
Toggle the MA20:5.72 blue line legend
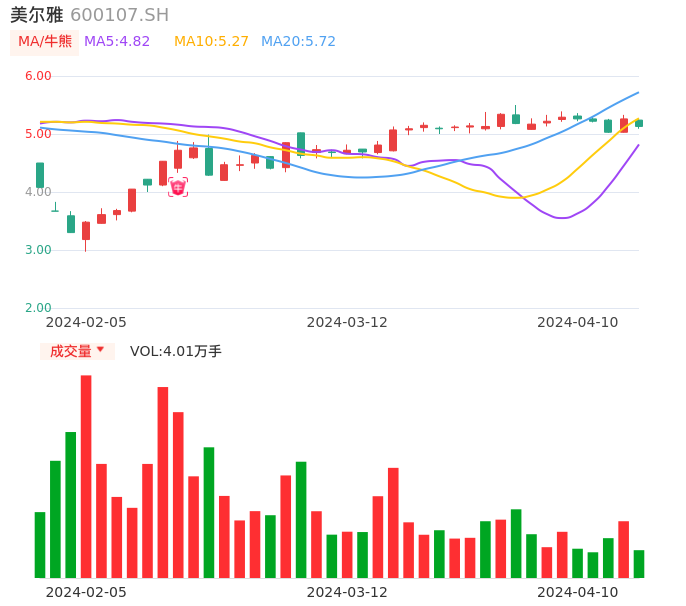tap(298, 41)
